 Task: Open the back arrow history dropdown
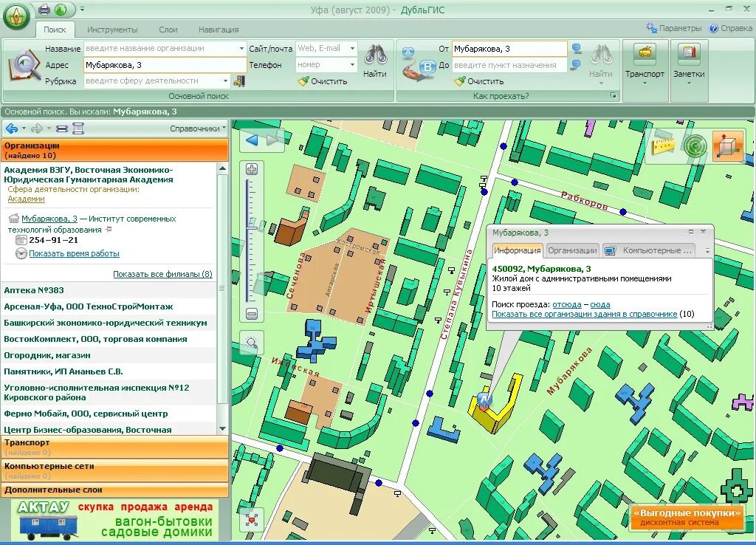(24, 128)
